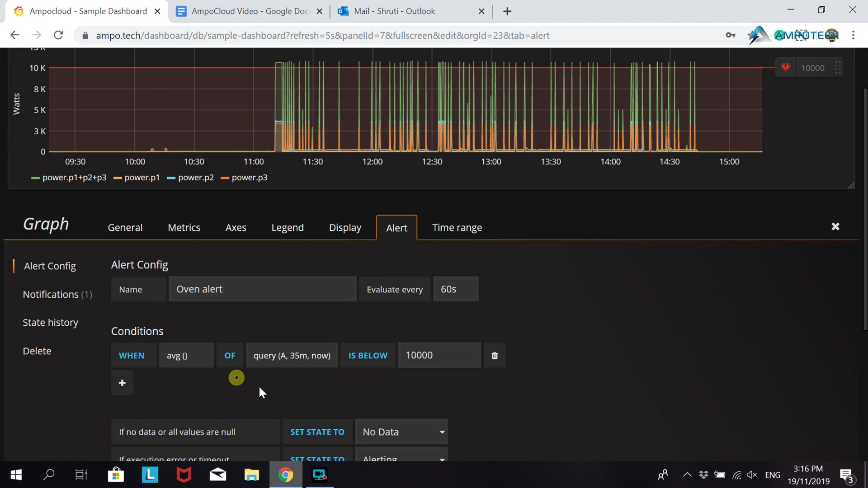Screen dimensions: 868x488
Task: Change the IS BELOW evaluator type
Action: click(x=368, y=356)
